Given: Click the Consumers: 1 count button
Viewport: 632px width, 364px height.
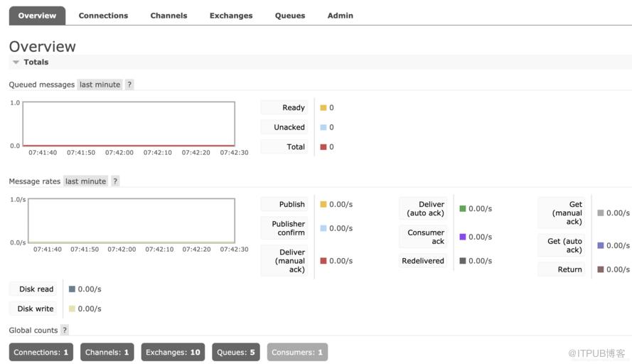Looking at the screenshot, I should [x=297, y=352].
